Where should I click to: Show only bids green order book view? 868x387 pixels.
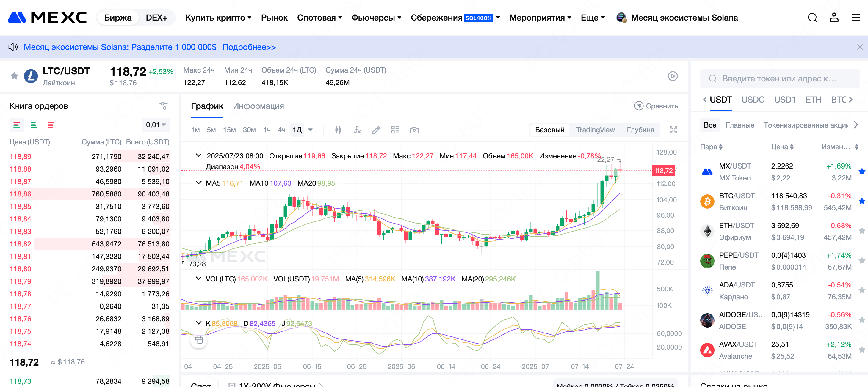(34, 125)
